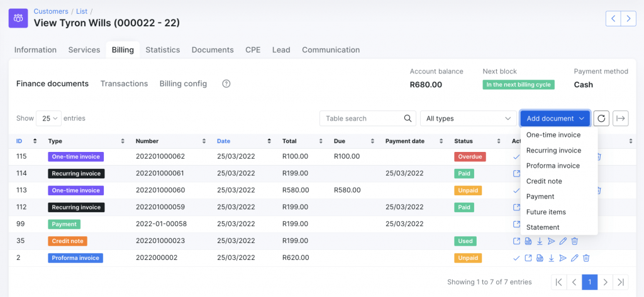Open the Billing config sub-tab
The height and width of the screenshot is (297, 644).
click(x=183, y=84)
